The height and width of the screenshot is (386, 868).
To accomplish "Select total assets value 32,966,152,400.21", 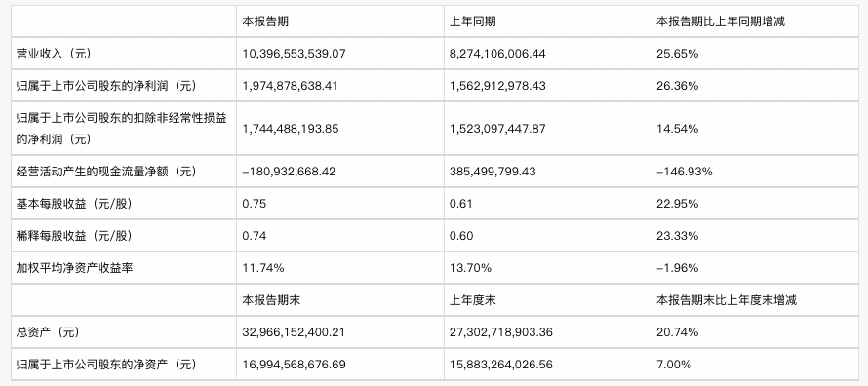I will [294, 332].
